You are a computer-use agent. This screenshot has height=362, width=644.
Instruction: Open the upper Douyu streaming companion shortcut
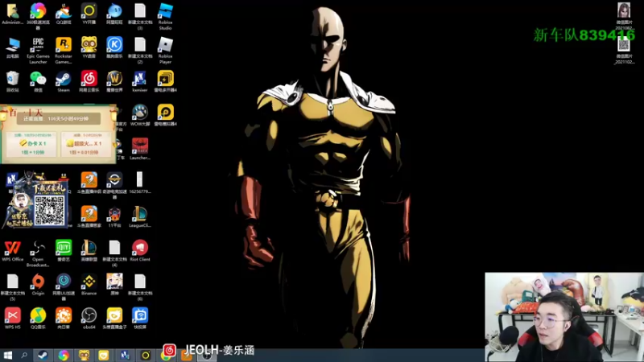[89, 183]
